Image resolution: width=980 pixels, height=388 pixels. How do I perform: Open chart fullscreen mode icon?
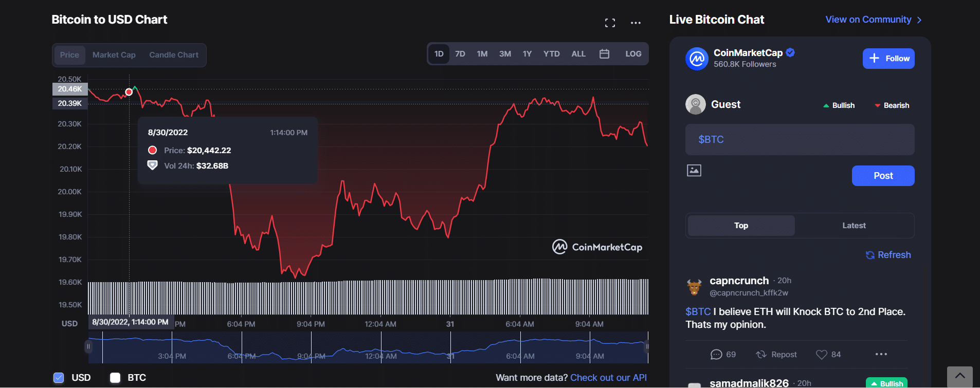click(610, 23)
